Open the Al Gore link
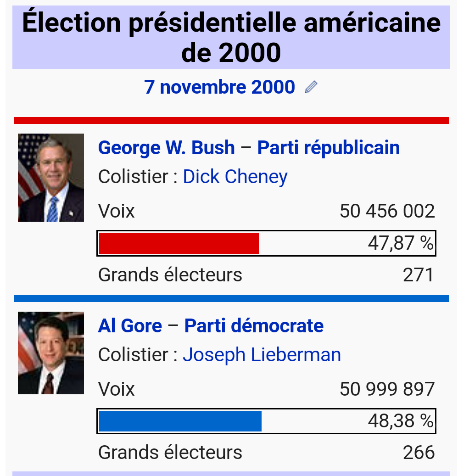 (130, 326)
